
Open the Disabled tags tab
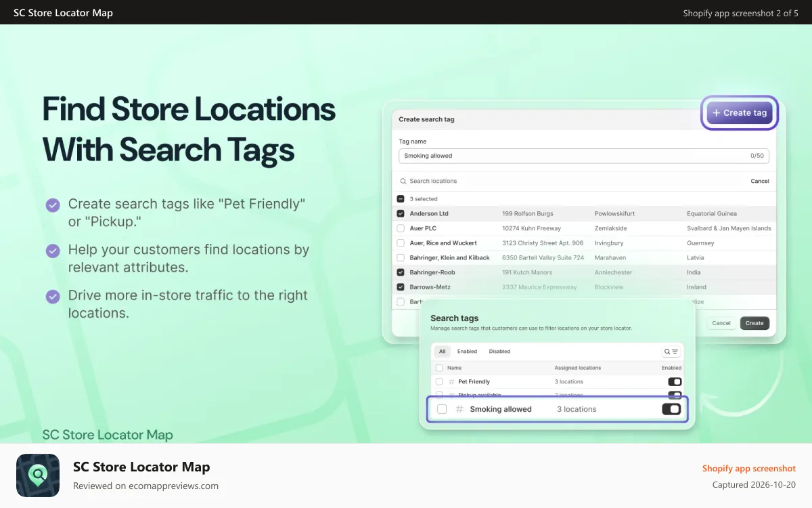point(499,352)
